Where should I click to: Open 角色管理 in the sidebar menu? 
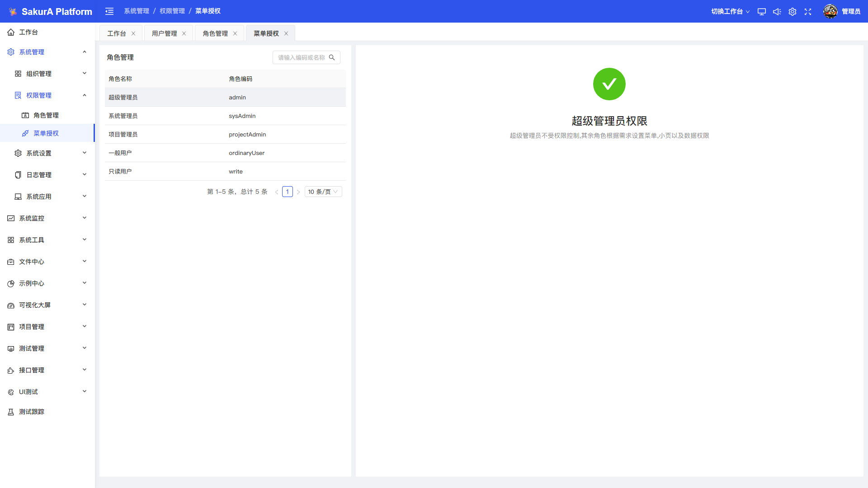pos(46,115)
